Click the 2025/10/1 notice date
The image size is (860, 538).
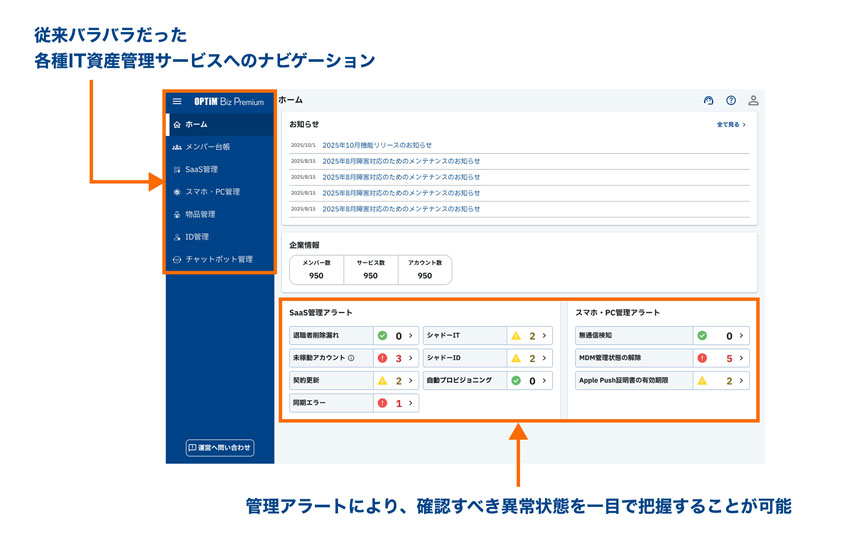point(303,145)
